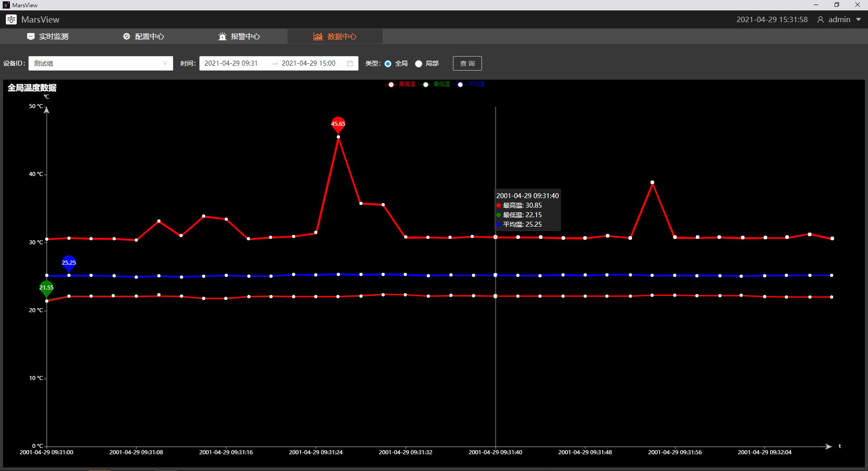This screenshot has width=868, height=471.
Task: Click the second peak point near 09:31:54
Action: pos(652,182)
